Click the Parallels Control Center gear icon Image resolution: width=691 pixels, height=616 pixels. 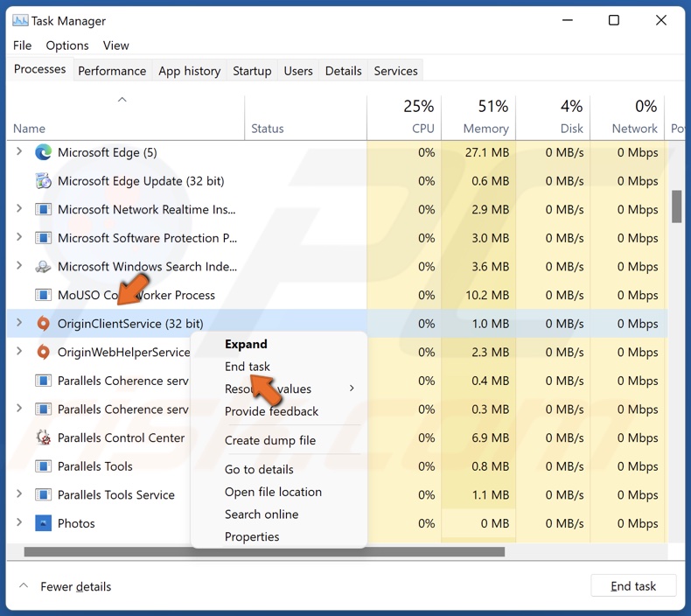pos(43,437)
